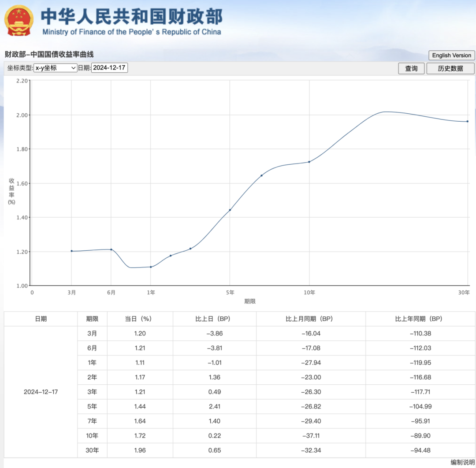476x468 pixels.
Task: Click the -32.34 monthly change value
Action: click(311, 450)
